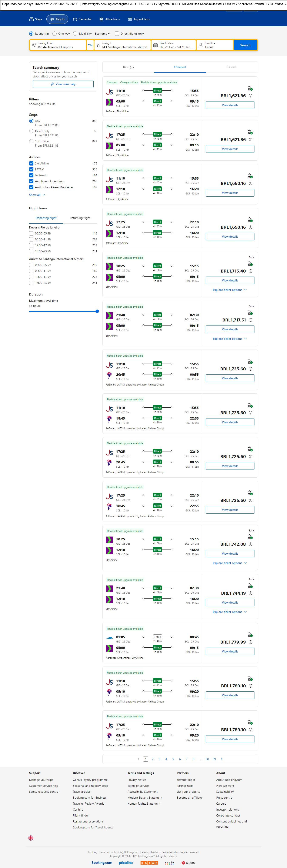
Task: Switch to the Fastest results tab
Action: click(x=231, y=67)
